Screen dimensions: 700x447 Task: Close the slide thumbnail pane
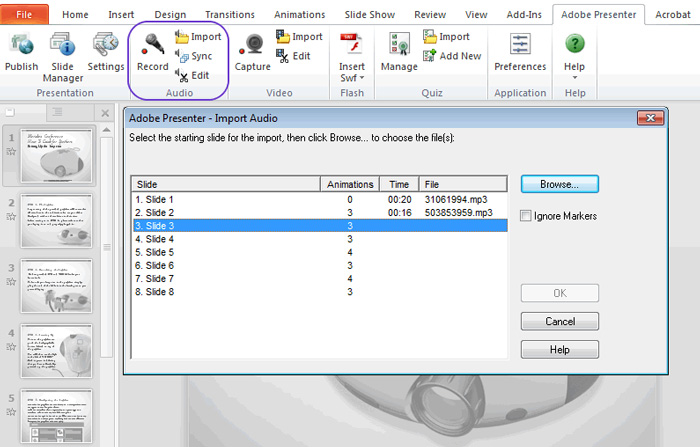[x=105, y=113]
